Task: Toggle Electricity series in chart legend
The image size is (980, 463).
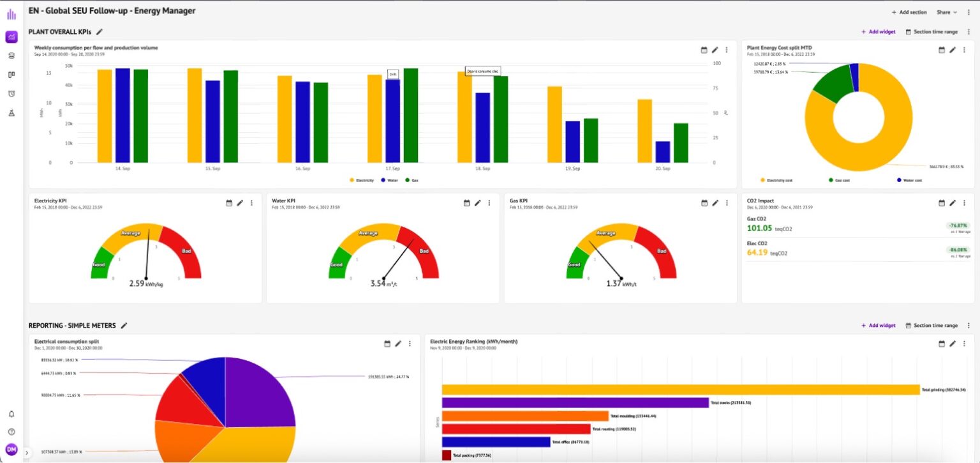Action: tap(362, 180)
